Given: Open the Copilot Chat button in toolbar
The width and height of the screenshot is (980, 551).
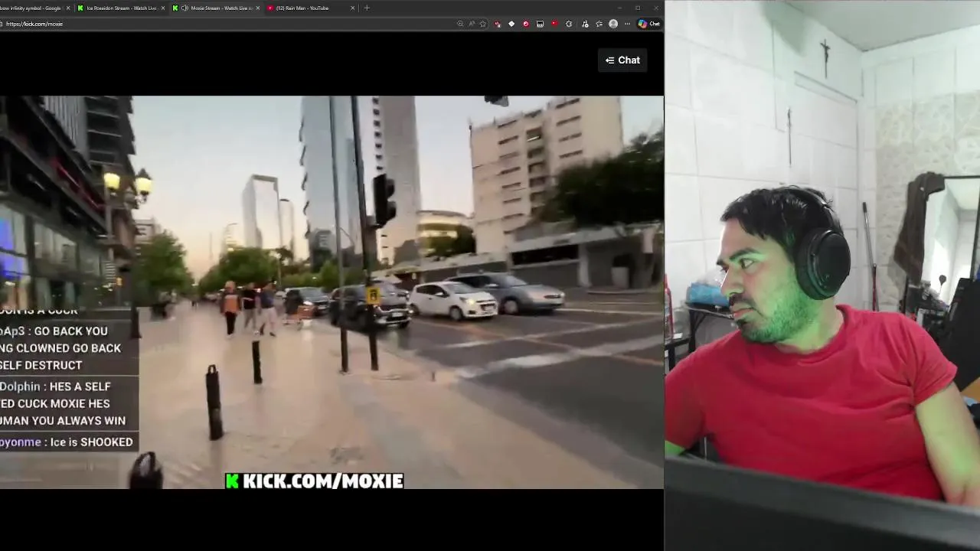Looking at the screenshot, I should pyautogui.click(x=648, y=24).
